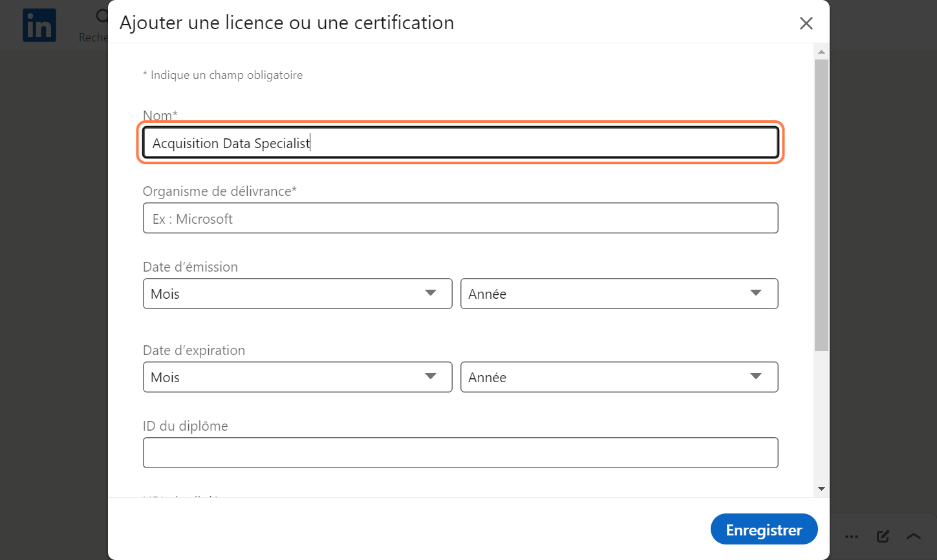Click the ID du diplôme input field
The height and width of the screenshot is (560, 937).
point(460,453)
